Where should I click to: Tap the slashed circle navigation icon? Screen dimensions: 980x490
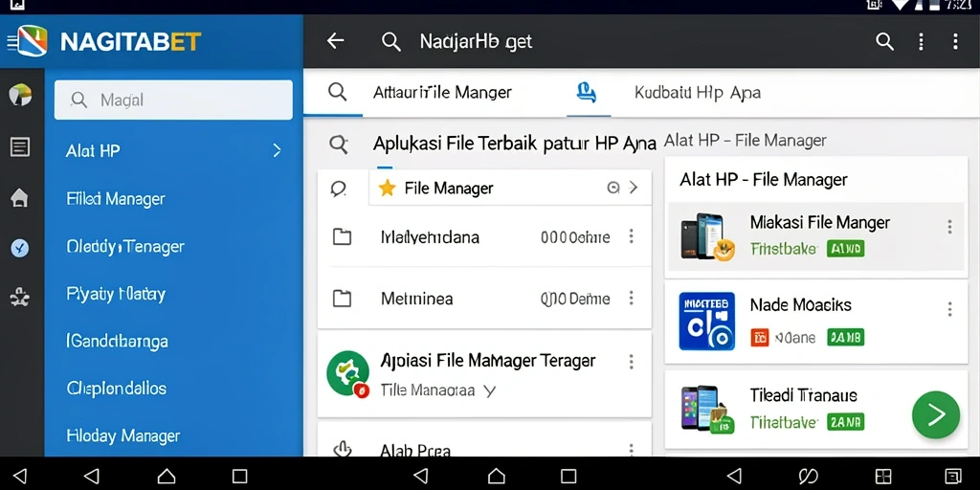[x=810, y=477]
